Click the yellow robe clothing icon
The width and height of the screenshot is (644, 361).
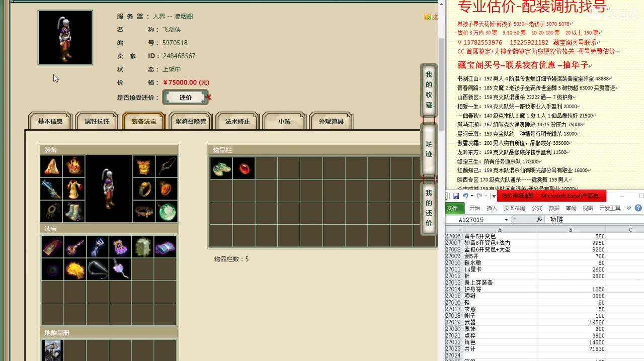[74, 189]
